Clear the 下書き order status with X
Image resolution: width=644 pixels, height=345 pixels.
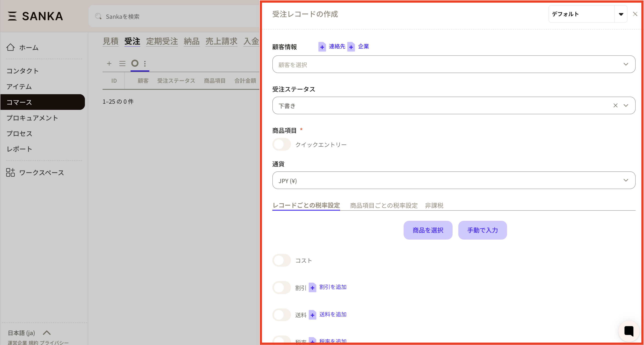pyautogui.click(x=615, y=105)
